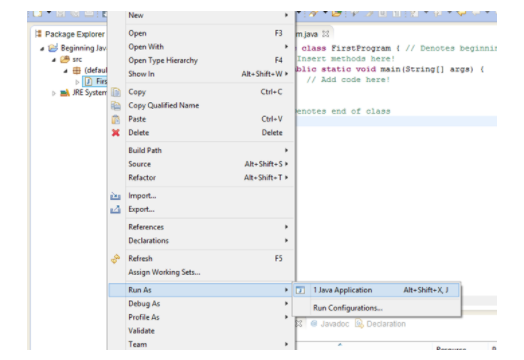Viewport: 524px width, 360px height.
Task: Switch to the Declaration tab
Action: 381,324
